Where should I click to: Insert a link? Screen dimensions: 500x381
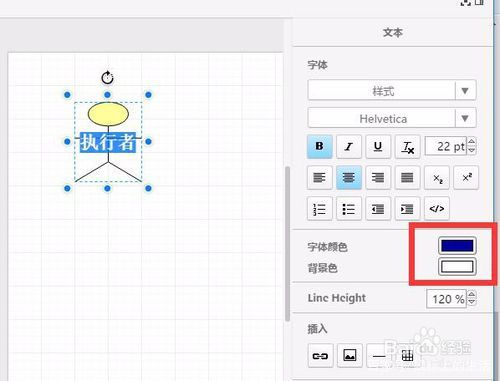(x=320, y=356)
